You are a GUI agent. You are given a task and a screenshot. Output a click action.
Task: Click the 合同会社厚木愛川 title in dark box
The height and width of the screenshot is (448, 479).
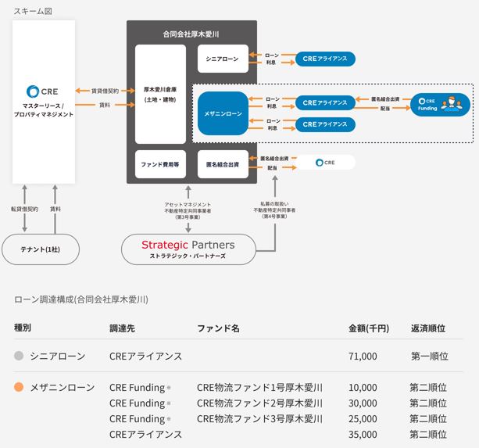pos(191,34)
